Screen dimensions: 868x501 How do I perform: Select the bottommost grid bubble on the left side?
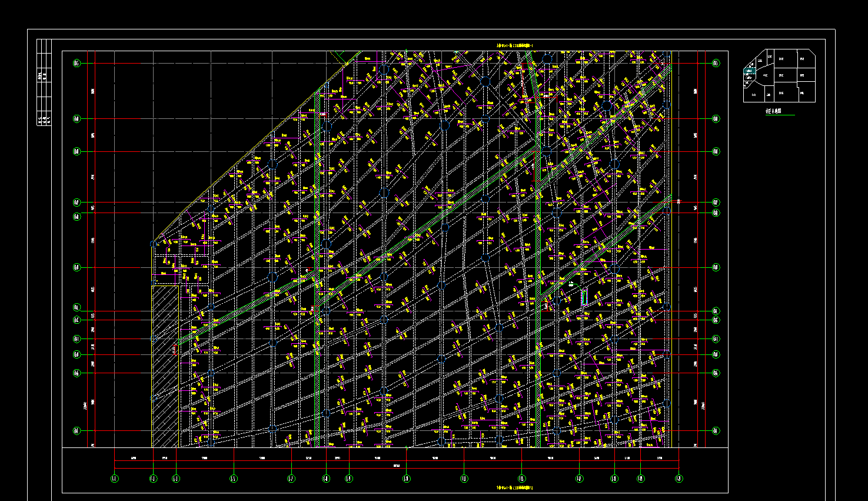[77, 430]
